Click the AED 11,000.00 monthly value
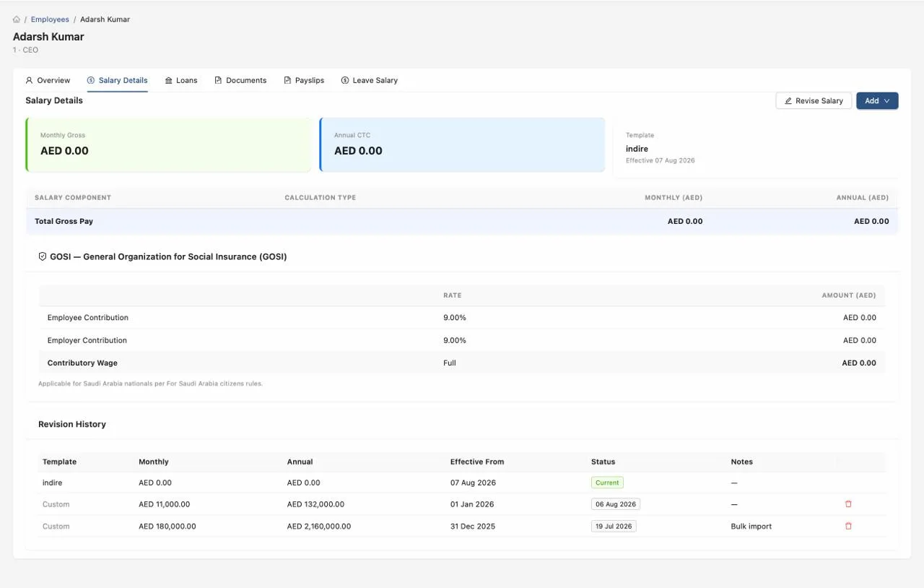The width and height of the screenshot is (924, 588). [165, 504]
